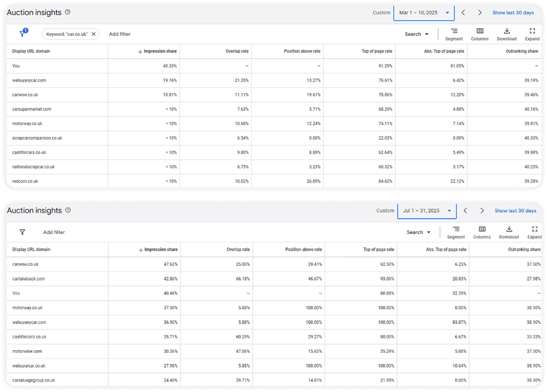Open Search dropdown in bottom panel

point(418,232)
